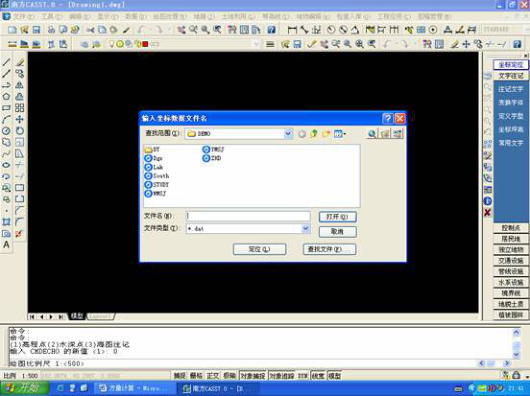Open the 文字注记 item in right panel

pos(510,76)
